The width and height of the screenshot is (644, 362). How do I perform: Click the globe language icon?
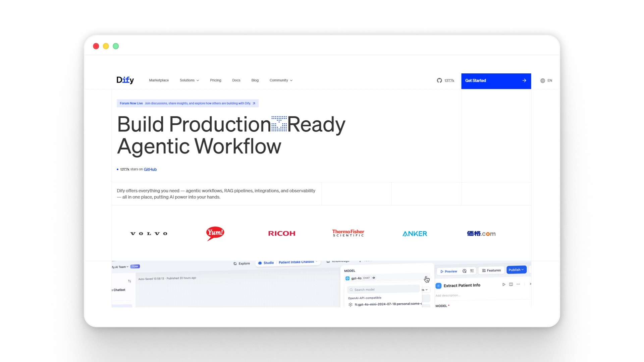point(542,80)
